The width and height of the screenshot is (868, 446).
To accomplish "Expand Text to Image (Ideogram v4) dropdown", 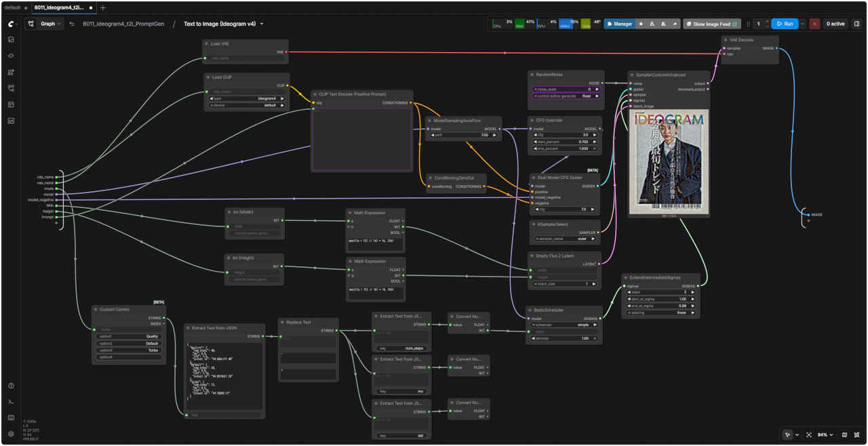I will (262, 24).
